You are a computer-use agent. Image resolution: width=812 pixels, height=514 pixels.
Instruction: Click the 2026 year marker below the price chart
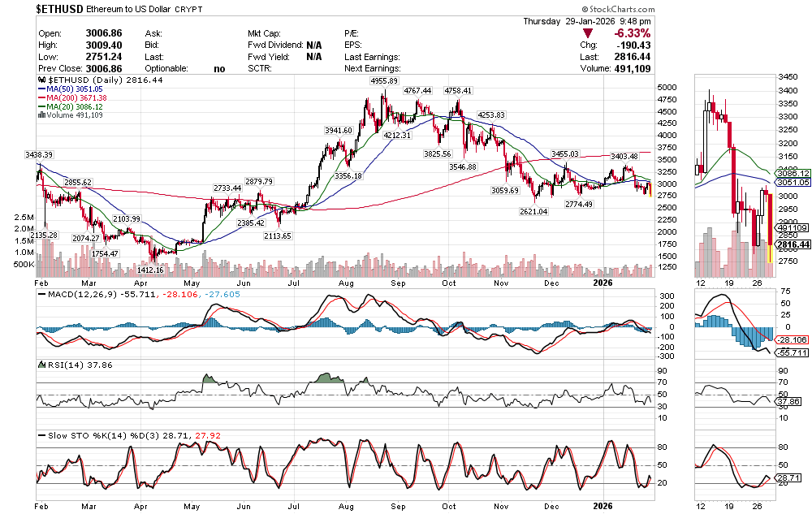pos(602,282)
